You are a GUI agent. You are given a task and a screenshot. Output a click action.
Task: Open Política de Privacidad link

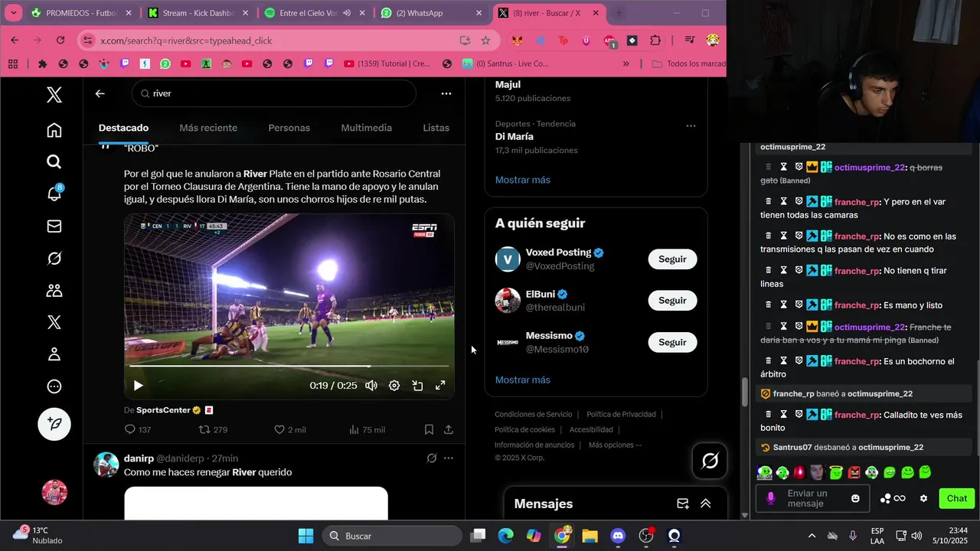tap(621, 414)
